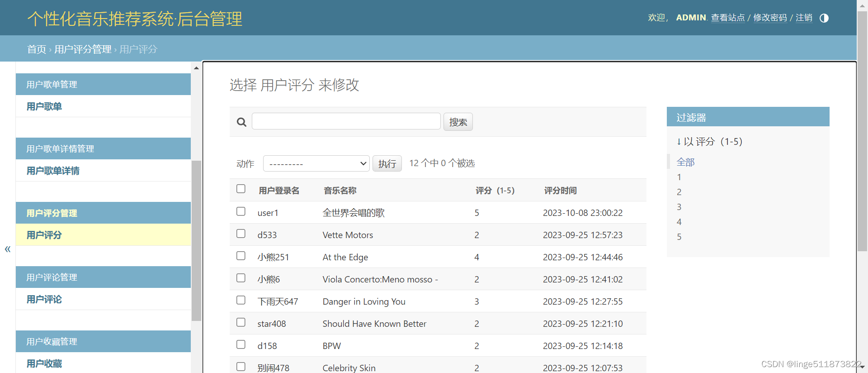Screen dimensions: 868x373
Task: Select highlighted 用户评分 sidebar item
Action: pyautogui.click(x=44, y=235)
